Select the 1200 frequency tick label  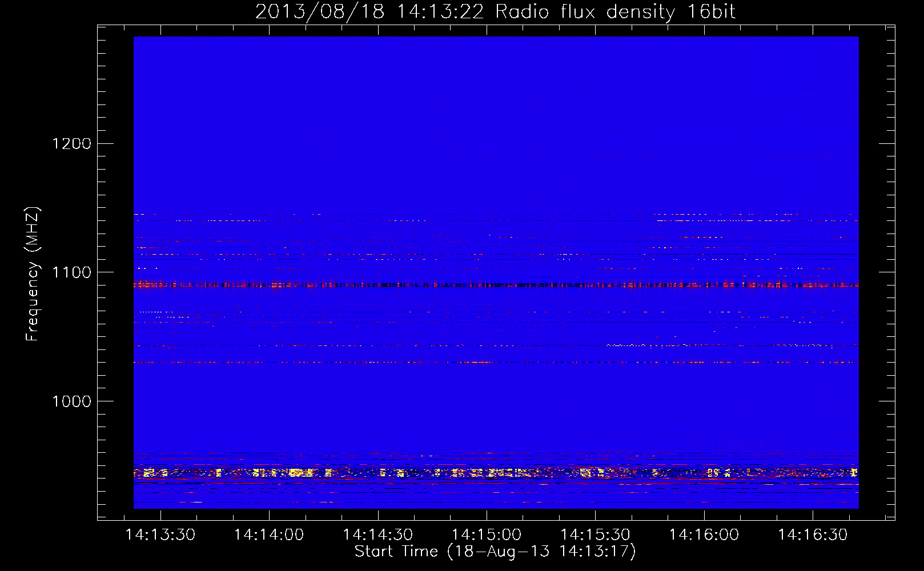72,143
